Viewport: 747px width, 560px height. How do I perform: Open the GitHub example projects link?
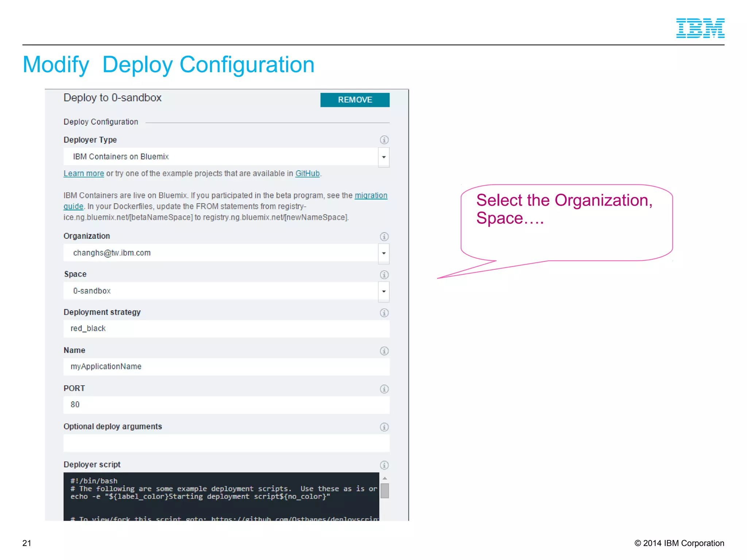307,174
